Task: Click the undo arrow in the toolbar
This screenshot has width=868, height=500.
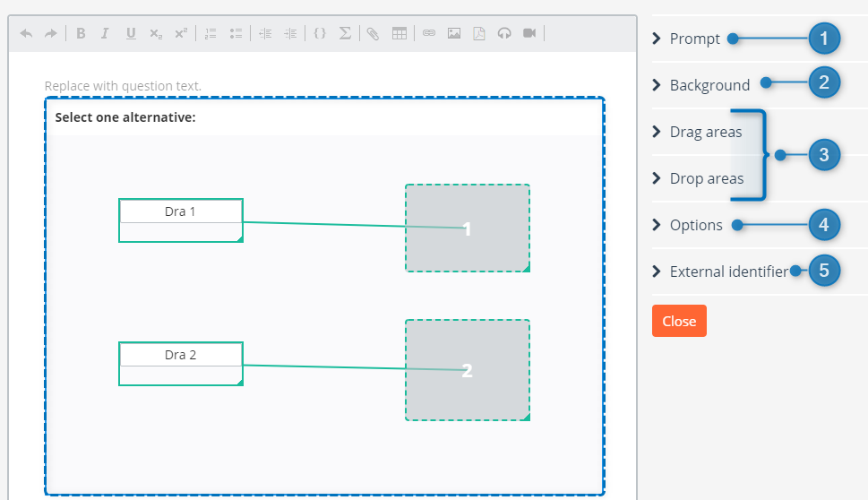Action: tap(26, 33)
